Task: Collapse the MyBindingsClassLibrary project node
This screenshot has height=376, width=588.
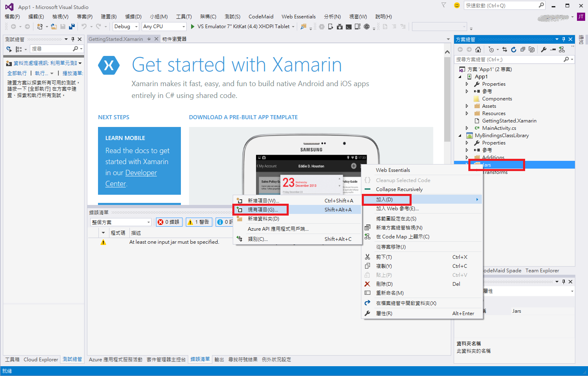Action: (460, 136)
